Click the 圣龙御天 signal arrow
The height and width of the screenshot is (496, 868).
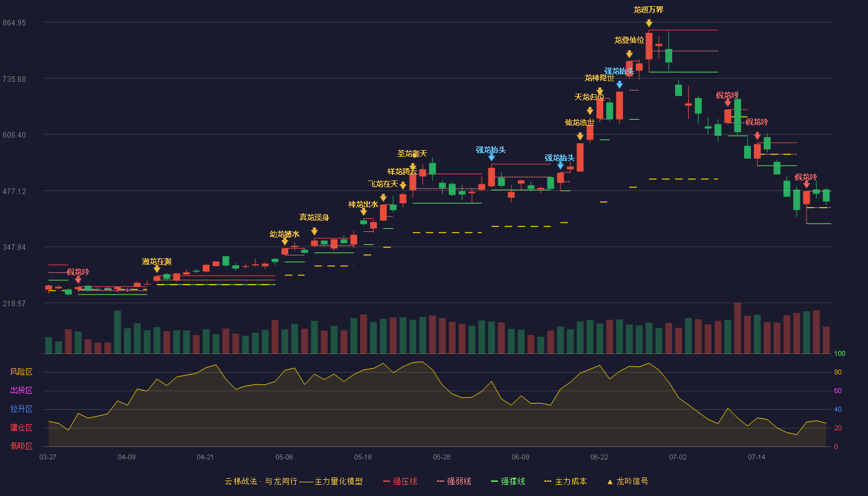(x=413, y=167)
